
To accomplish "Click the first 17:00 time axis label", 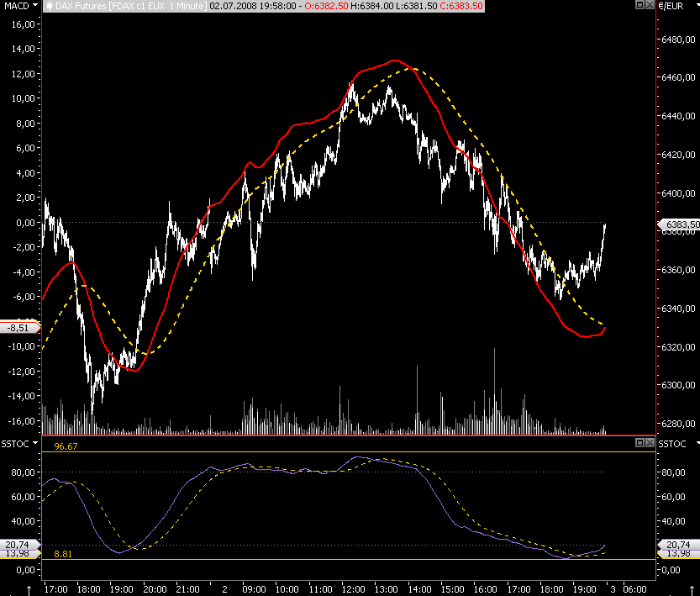I will click(55, 589).
